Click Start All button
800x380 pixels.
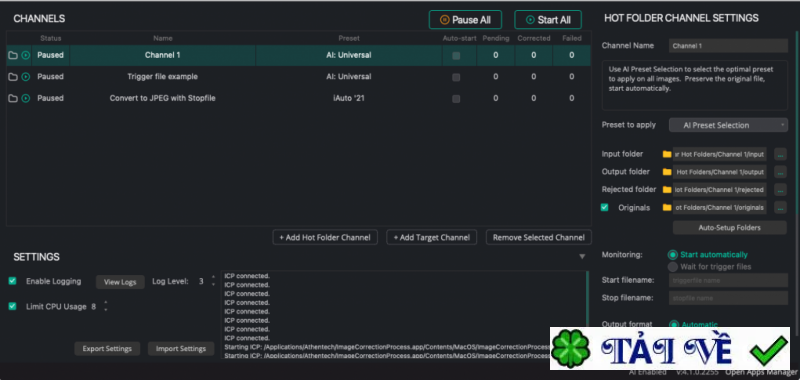[548, 20]
